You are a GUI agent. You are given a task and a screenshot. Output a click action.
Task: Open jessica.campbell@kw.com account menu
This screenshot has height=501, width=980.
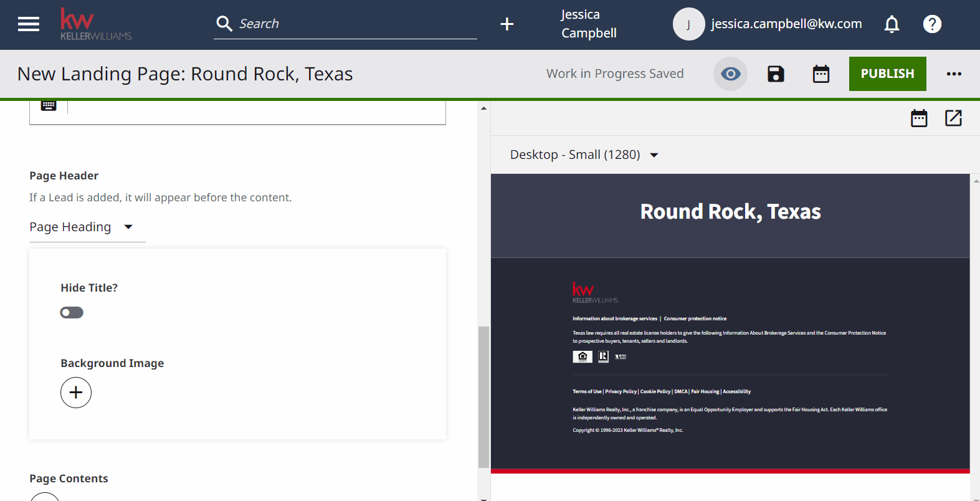tap(786, 24)
